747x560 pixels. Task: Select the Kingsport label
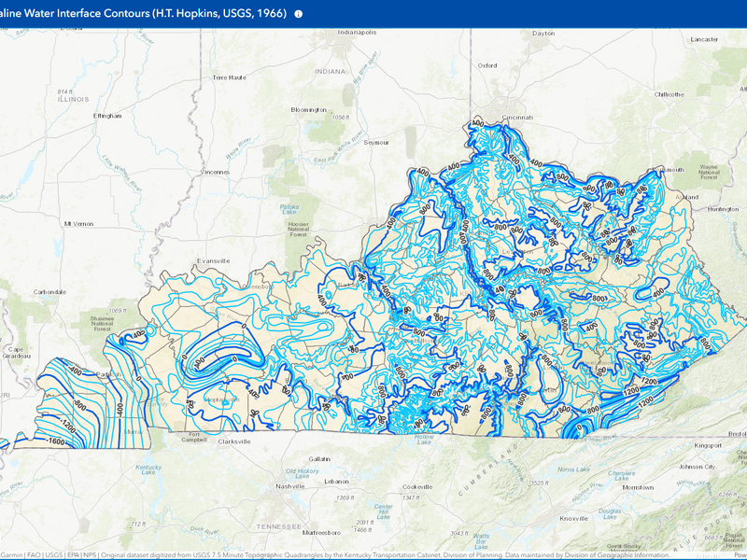coord(708,446)
